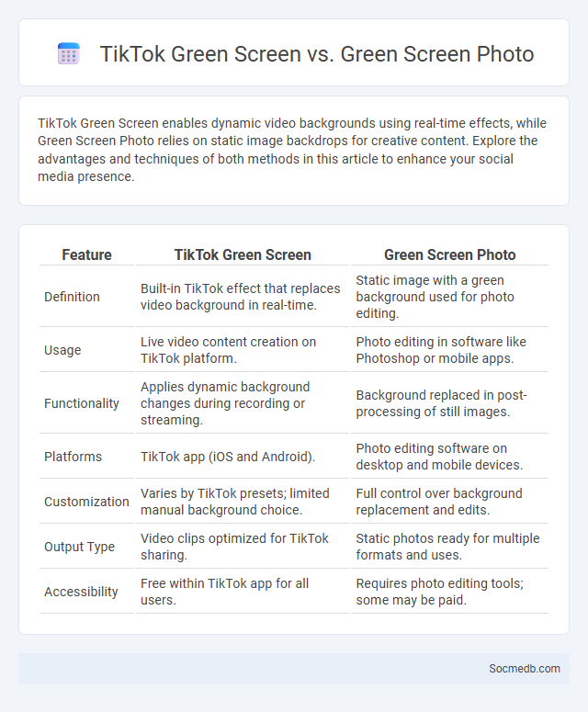Click the Usage row label
This screenshot has height=712, width=588.
[62, 350]
